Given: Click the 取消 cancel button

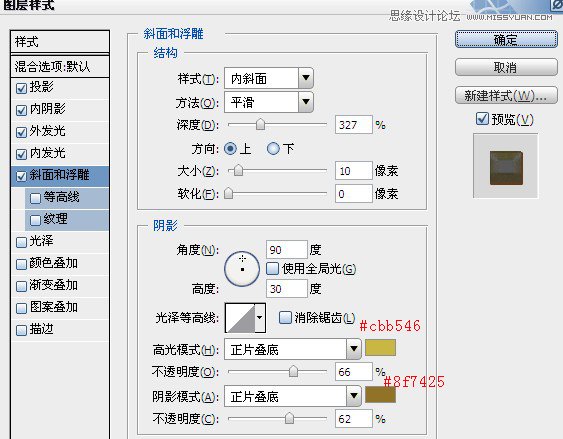Looking at the screenshot, I should 506,67.
